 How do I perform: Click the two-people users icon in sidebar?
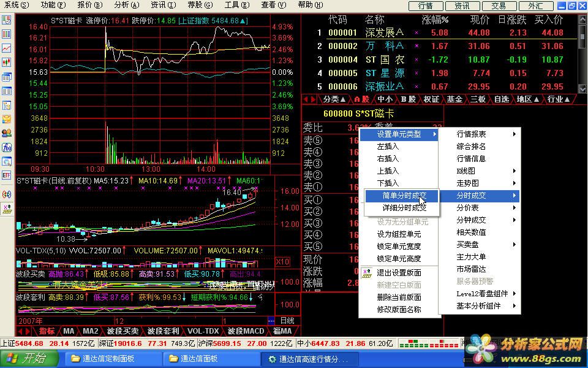click(x=6, y=133)
